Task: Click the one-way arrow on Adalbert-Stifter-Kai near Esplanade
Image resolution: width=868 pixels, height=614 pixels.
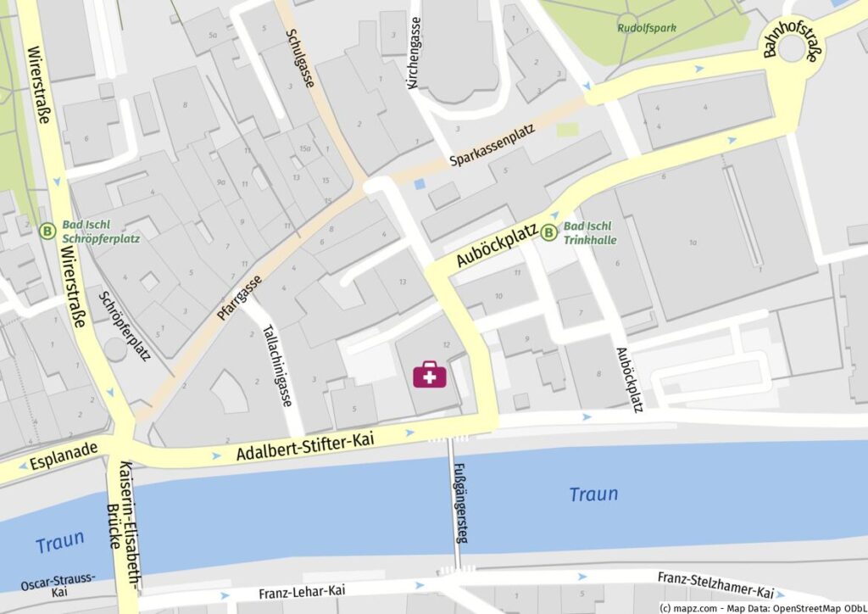Action: tap(216, 456)
